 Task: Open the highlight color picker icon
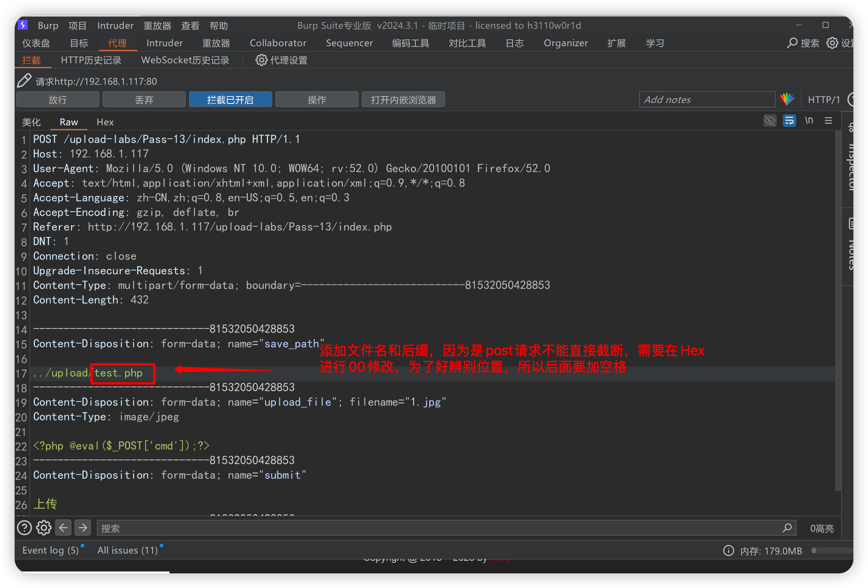(787, 99)
